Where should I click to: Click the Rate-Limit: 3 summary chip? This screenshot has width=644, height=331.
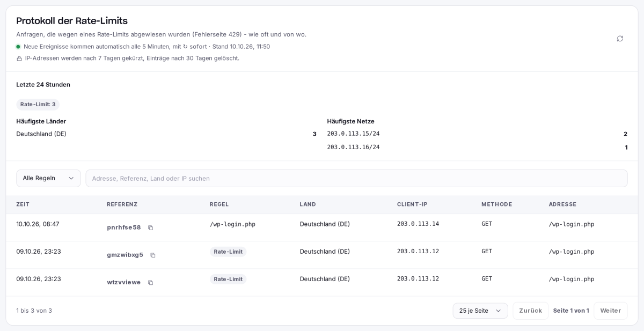[x=38, y=104]
